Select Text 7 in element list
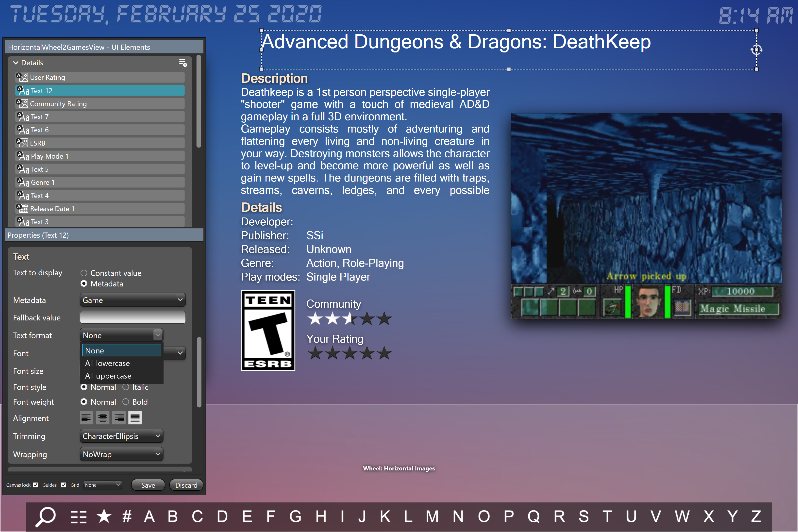798x532 pixels. 100,117
